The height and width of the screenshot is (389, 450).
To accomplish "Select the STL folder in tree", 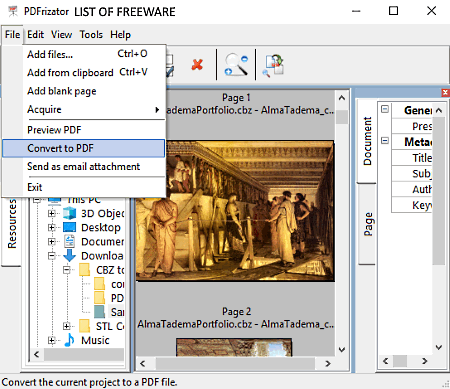I will 110,326.
